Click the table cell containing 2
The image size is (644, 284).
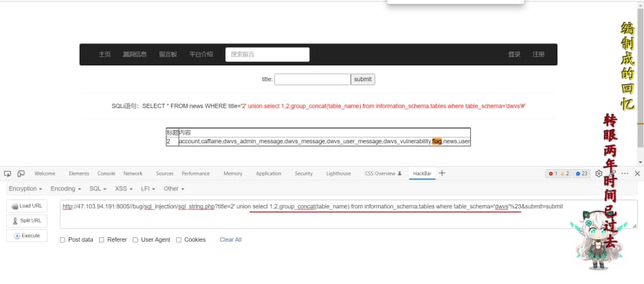[x=173, y=142]
